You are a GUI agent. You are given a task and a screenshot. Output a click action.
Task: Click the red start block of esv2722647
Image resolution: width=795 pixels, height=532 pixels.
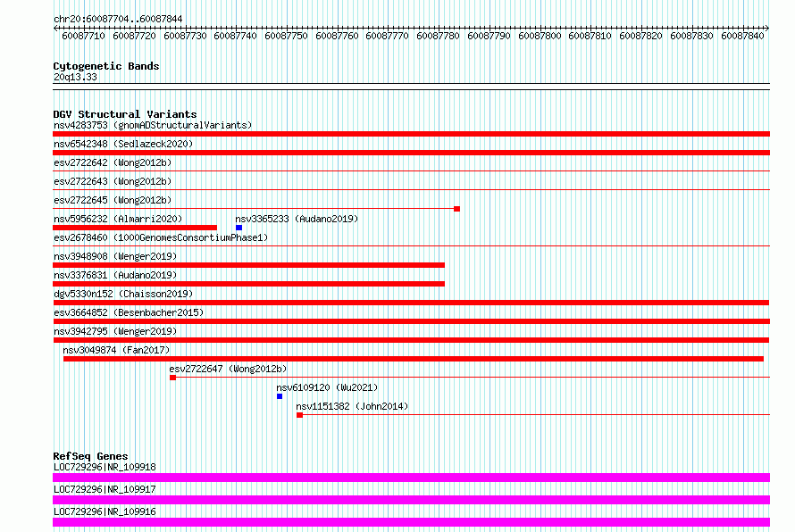[173, 378]
